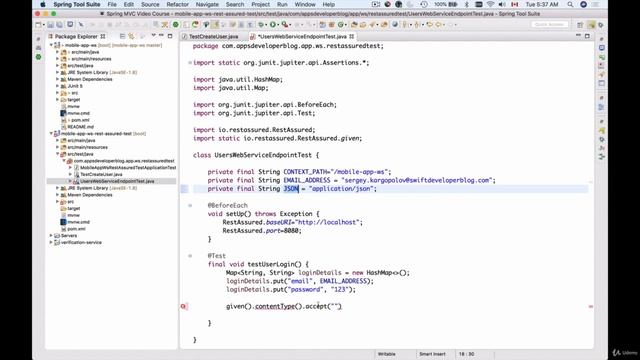Image resolution: width=640 pixels, height=360 pixels.
Task: Collapse the mobile-app-ws-rest-assured-test project node
Action: point(51,133)
